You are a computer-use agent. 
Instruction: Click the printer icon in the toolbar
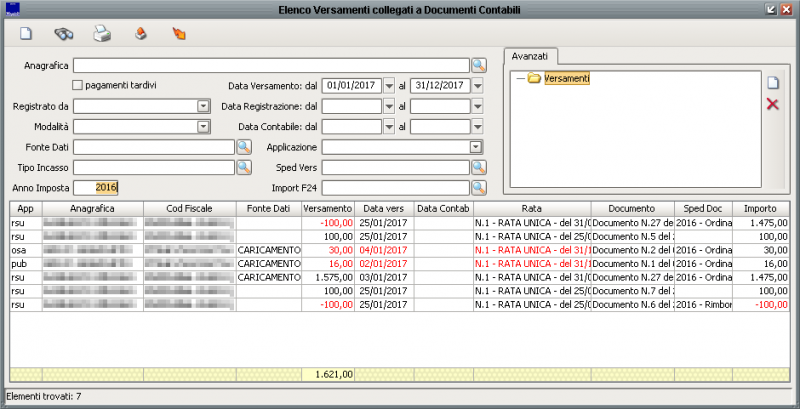pyautogui.click(x=102, y=34)
